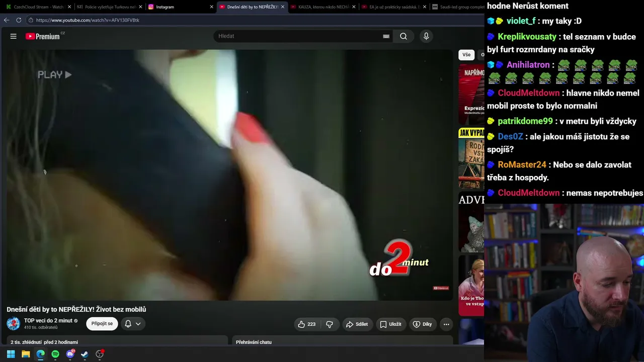Click the Sdílet share button
This screenshot has width=644, height=362.
[x=357, y=324]
